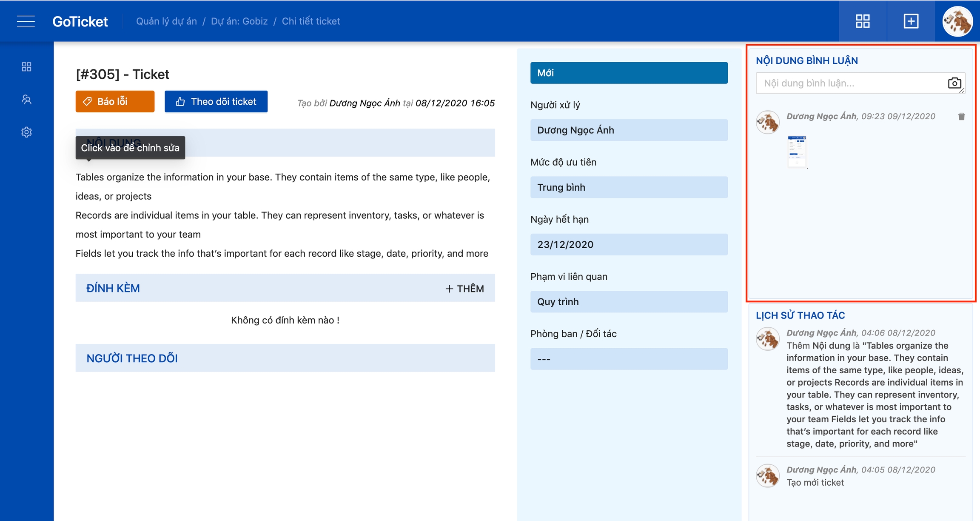
Task: Delete the comment with trash icon
Action: [x=961, y=117]
